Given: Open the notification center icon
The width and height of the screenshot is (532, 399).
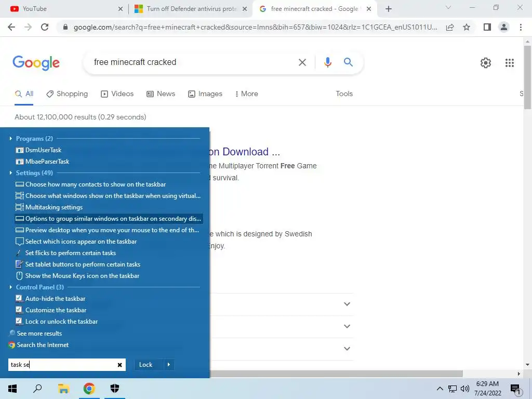Looking at the screenshot, I should (x=515, y=389).
